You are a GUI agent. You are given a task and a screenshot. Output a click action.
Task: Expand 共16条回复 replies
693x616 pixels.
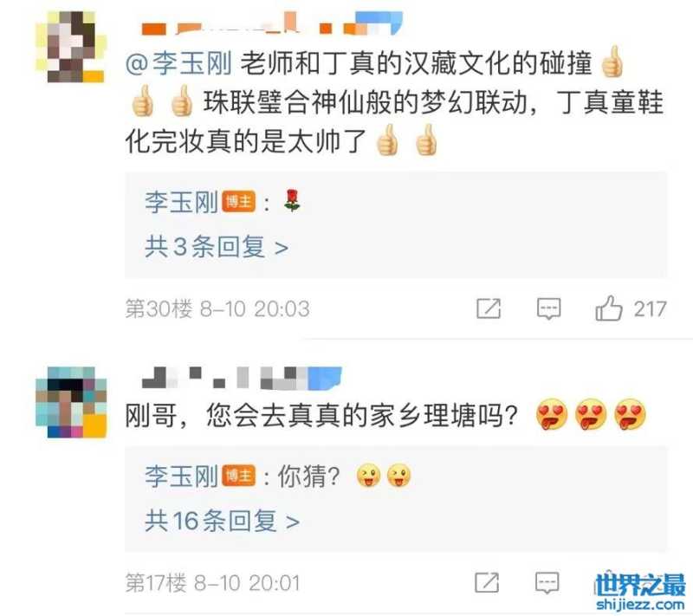coord(223,521)
